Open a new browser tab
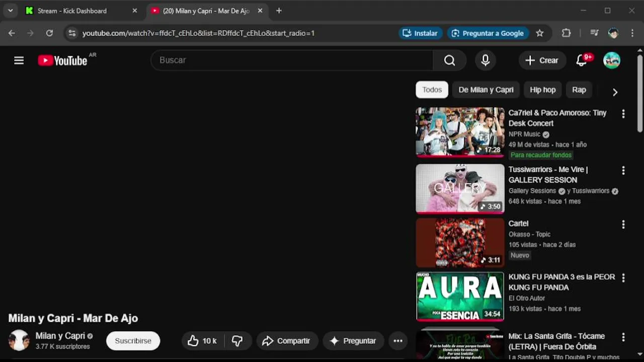Viewport: 644px width, 362px height. tap(279, 11)
